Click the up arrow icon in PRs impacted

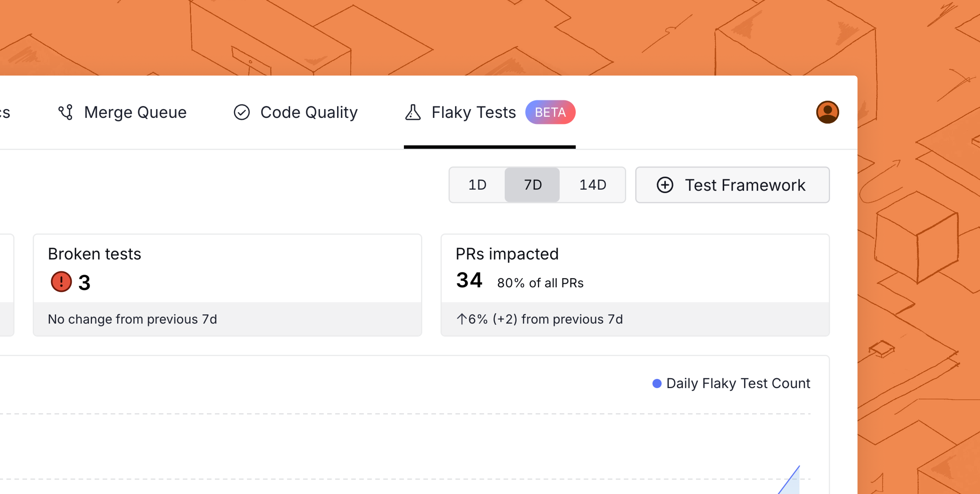point(461,319)
